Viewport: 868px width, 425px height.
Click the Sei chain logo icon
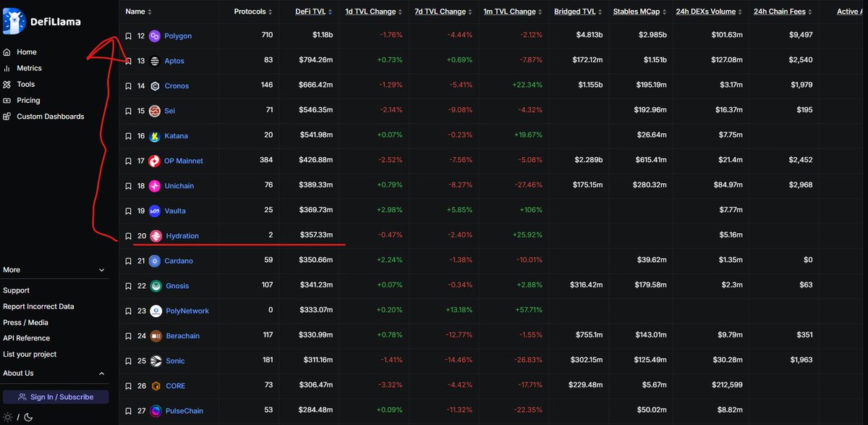click(x=154, y=111)
